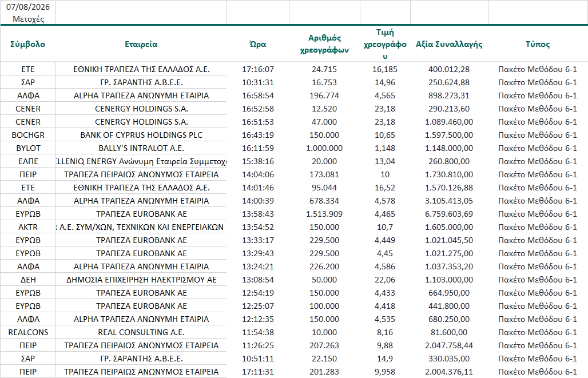Click BALLY'S INTRALOT Α.Ε. cell

coord(141,148)
